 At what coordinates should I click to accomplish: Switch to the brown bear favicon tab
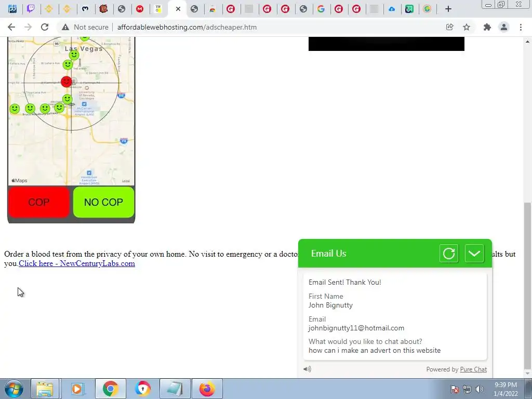point(103,9)
